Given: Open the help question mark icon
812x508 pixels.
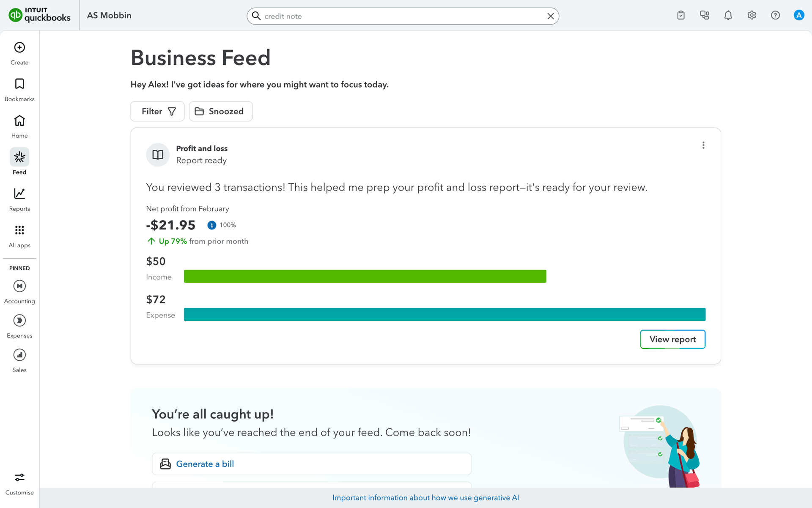Looking at the screenshot, I should (775, 15).
